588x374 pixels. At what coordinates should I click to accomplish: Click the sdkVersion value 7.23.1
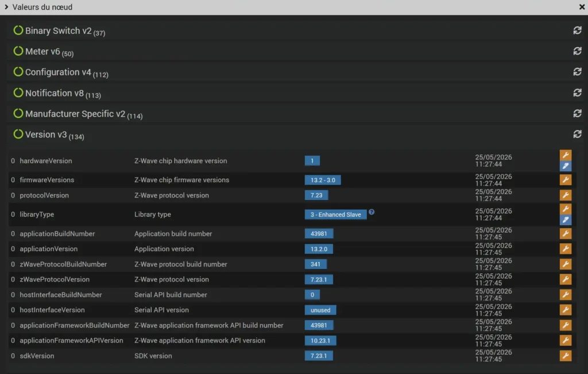[x=319, y=356]
